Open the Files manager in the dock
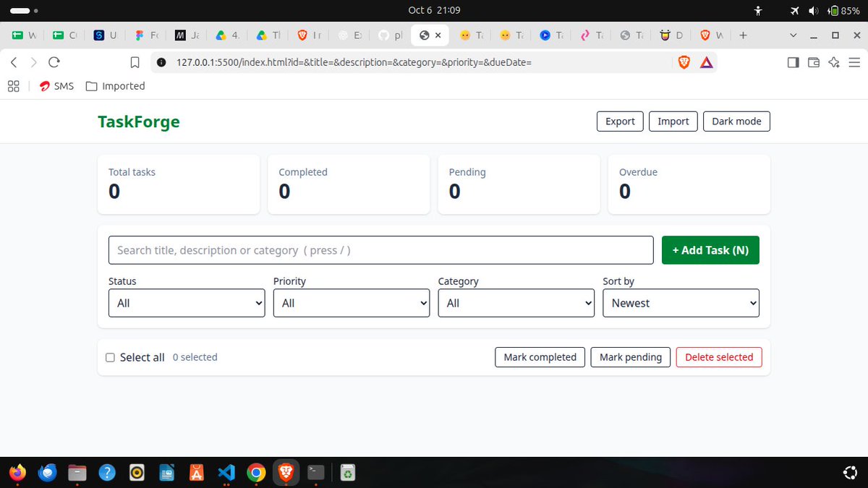The width and height of the screenshot is (868, 488). click(77, 473)
